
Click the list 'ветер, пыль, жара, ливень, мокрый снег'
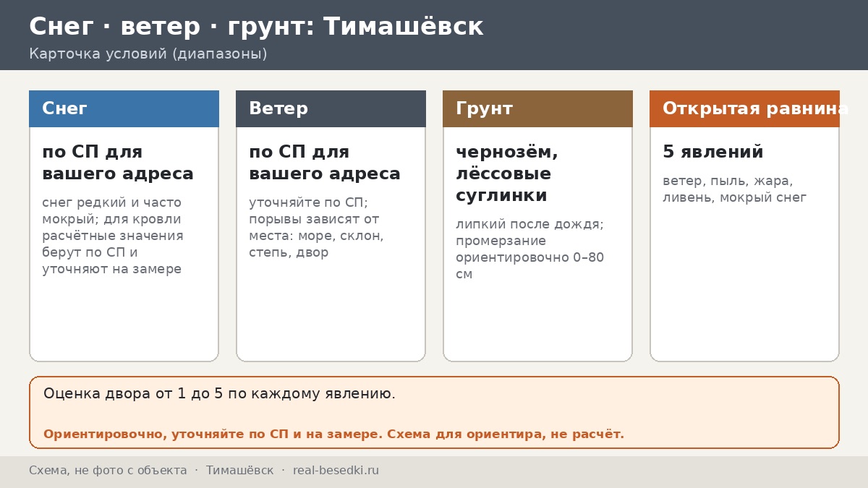tap(734, 189)
